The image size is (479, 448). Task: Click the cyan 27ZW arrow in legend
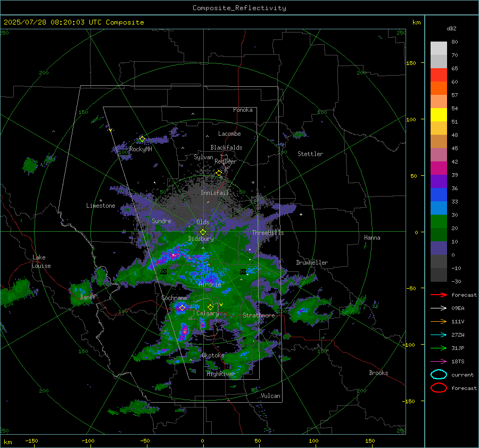439,335
